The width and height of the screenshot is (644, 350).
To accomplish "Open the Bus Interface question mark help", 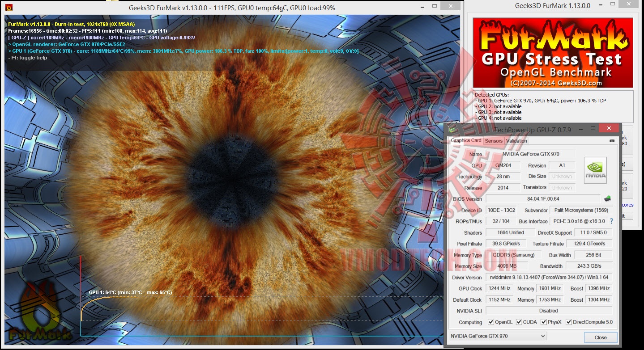I will pyautogui.click(x=611, y=221).
